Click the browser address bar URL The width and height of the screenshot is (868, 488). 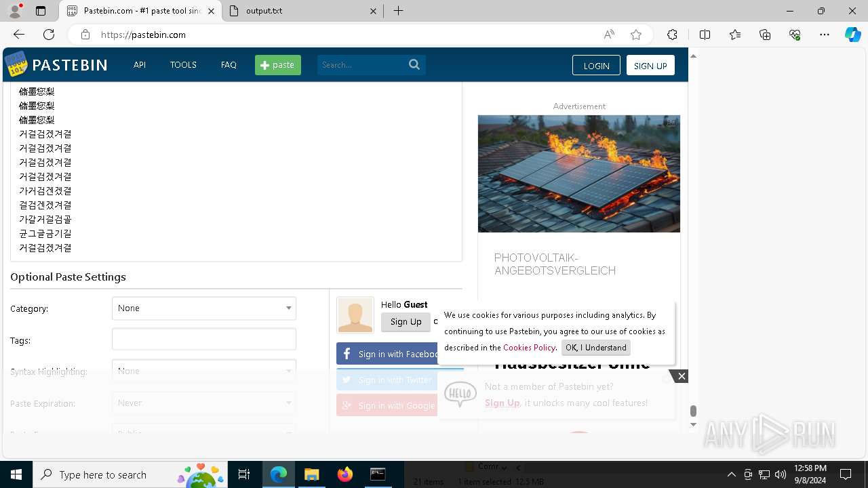coord(143,35)
